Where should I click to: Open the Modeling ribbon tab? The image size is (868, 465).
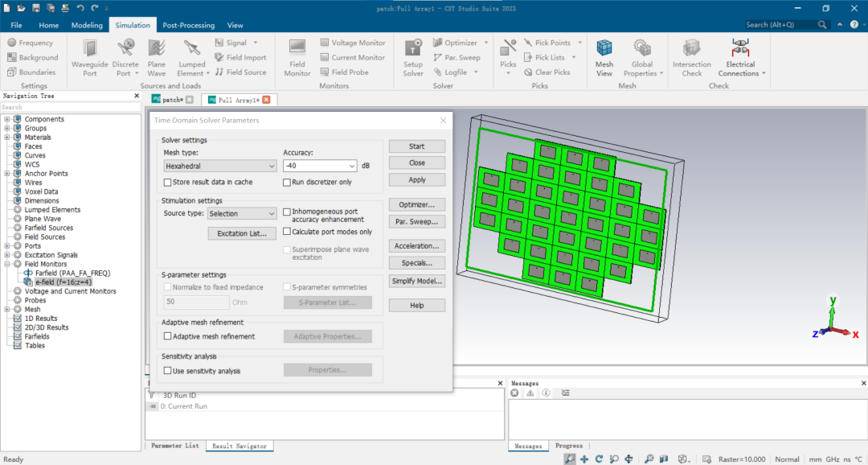[x=87, y=25]
